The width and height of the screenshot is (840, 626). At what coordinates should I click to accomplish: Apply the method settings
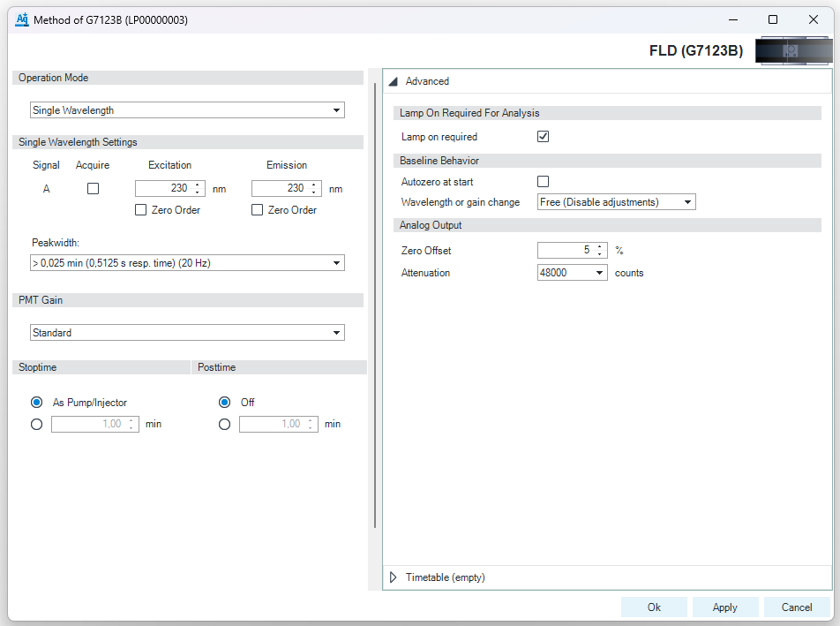tap(725, 607)
